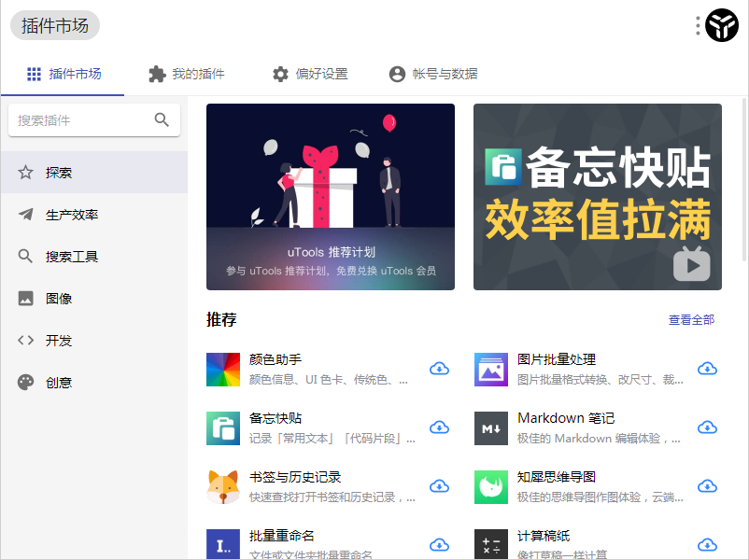Open the 知犀思维导图 plugin title
Image resolution: width=749 pixels, height=560 pixels.
pos(557,477)
